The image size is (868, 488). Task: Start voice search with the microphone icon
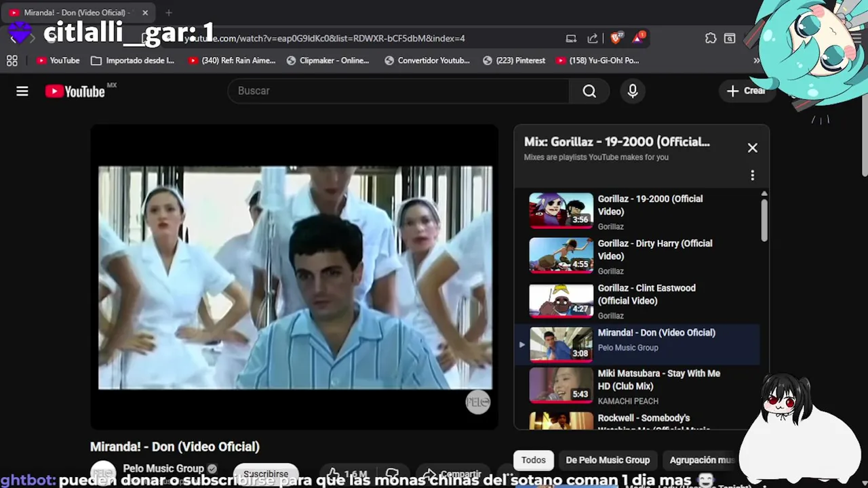[633, 91]
